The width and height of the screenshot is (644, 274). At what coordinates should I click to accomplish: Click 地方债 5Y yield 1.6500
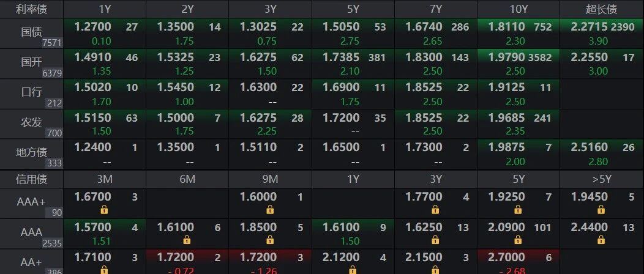point(342,147)
